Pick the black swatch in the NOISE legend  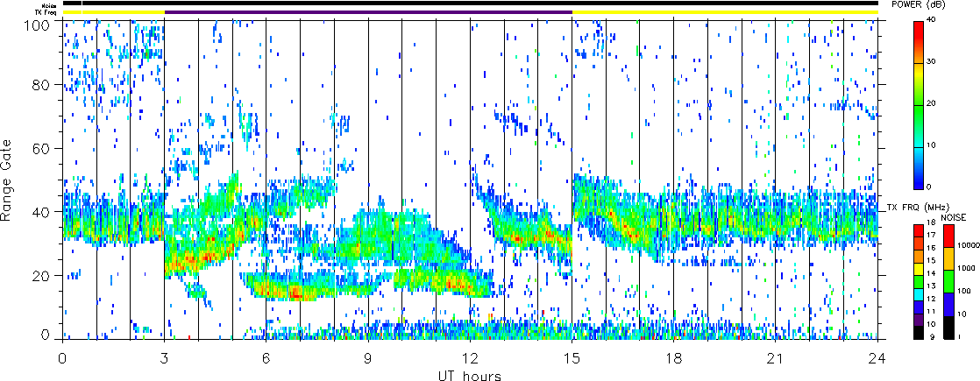[948, 328]
